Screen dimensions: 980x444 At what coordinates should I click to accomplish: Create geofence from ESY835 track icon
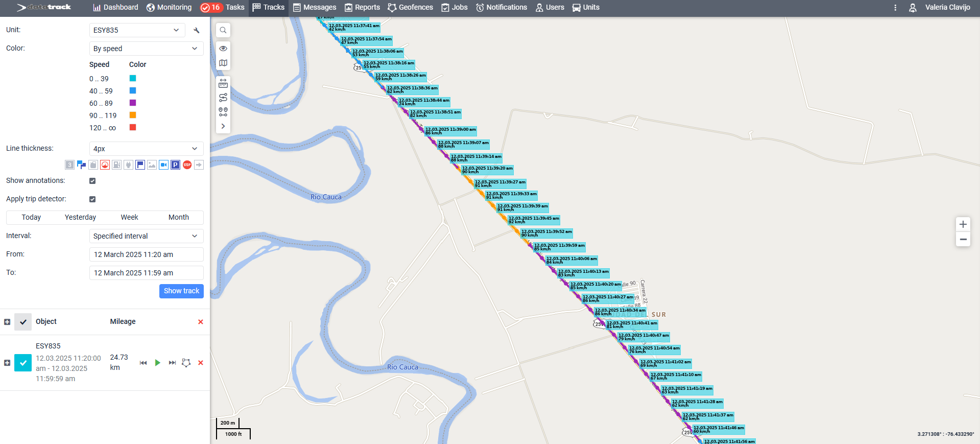(x=186, y=363)
